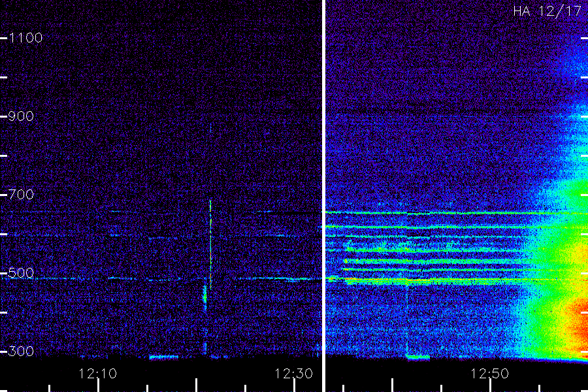Click the 500 frequency axis label
This screenshot has width=588, height=392.
(x=21, y=273)
